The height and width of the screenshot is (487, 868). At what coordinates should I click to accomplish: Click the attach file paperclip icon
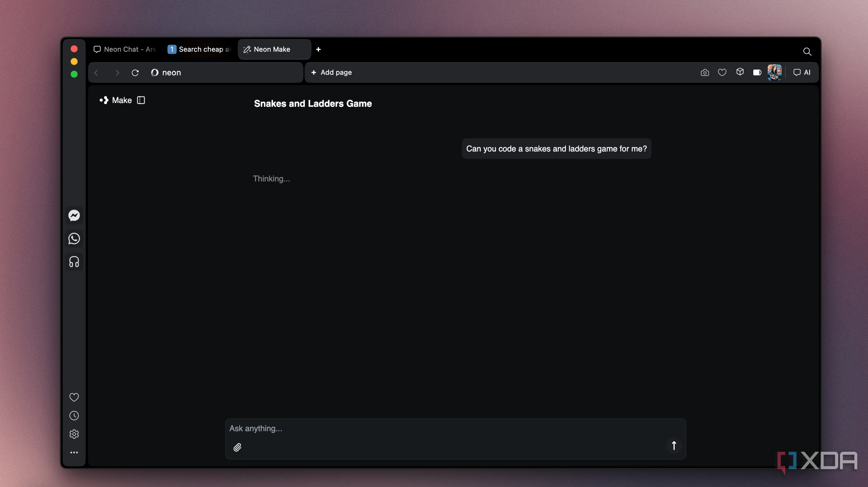point(238,447)
